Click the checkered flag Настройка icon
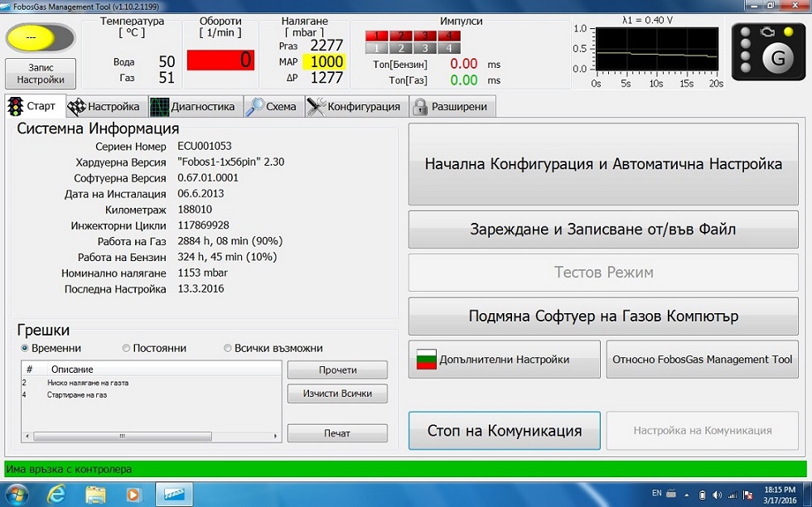 [x=76, y=107]
